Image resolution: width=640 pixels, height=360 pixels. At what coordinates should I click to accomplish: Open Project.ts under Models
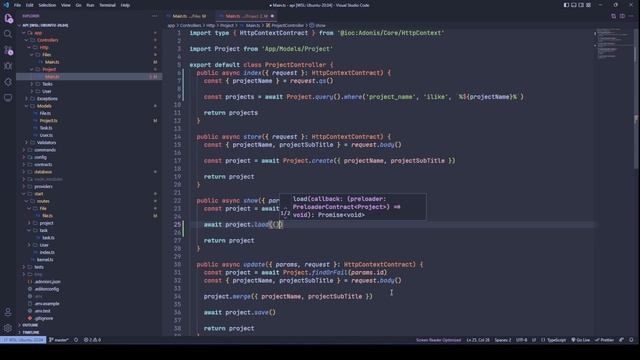point(49,121)
